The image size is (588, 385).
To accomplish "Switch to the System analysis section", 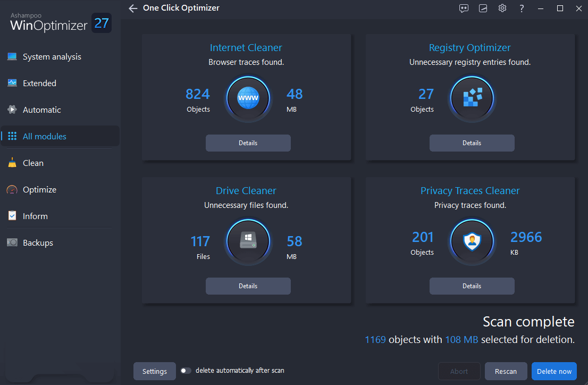I will [51, 56].
